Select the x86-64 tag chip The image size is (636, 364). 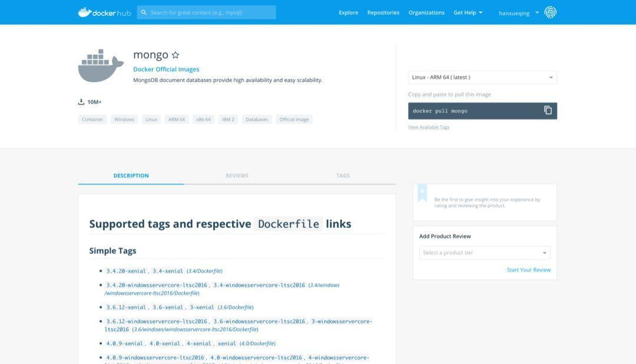[203, 120]
